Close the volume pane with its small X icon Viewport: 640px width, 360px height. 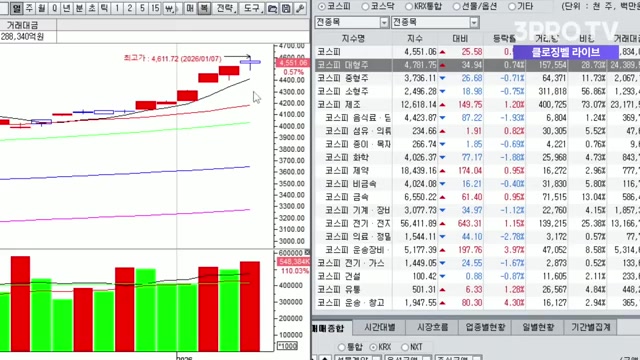tap(307, 252)
